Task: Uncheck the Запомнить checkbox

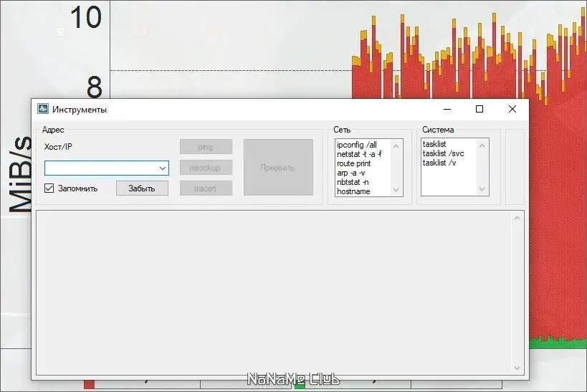Action: click(49, 188)
